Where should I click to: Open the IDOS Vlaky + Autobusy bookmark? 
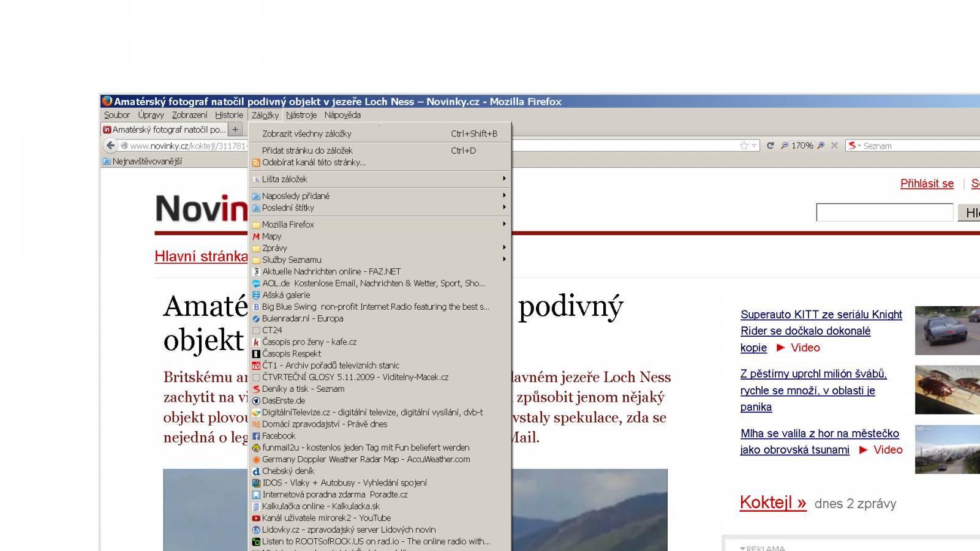pyautogui.click(x=380, y=482)
